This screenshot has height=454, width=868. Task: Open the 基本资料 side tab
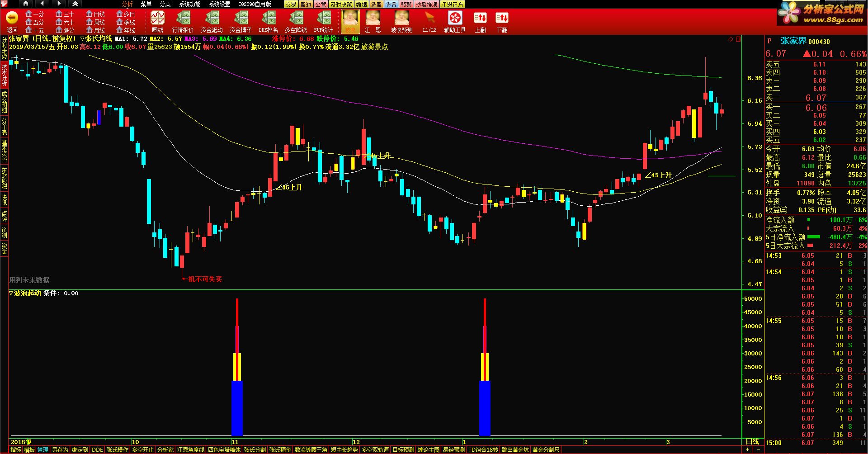(4, 151)
